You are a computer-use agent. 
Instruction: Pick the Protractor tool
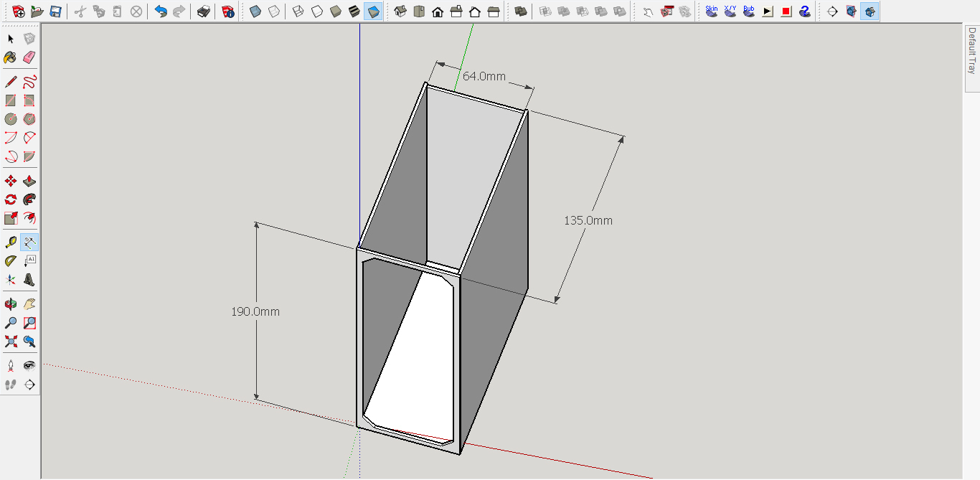coord(11,261)
